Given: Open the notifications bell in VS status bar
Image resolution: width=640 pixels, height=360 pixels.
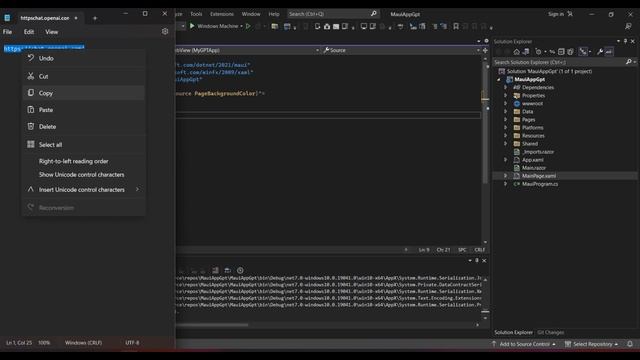Looking at the screenshot, I should pyautogui.click(x=630, y=344).
